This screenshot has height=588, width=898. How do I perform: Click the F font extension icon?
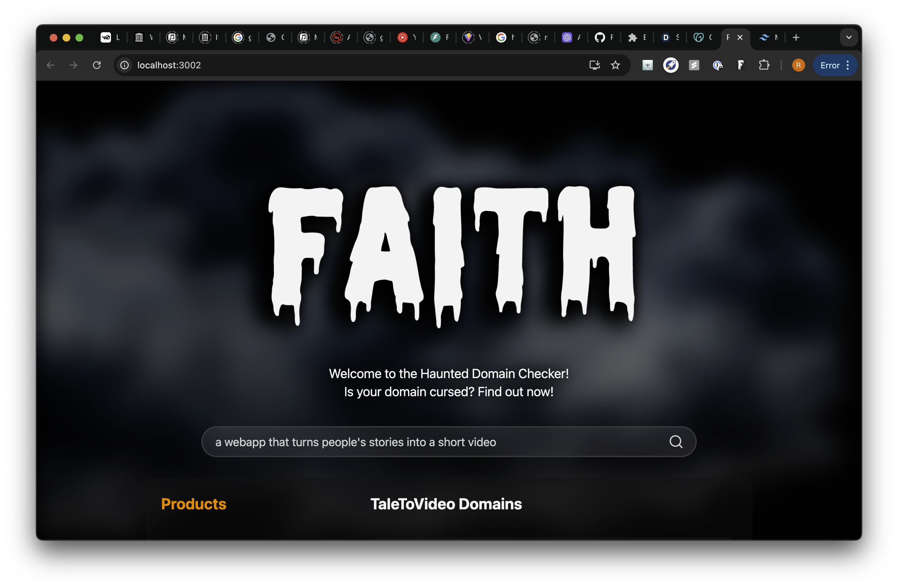point(740,65)
